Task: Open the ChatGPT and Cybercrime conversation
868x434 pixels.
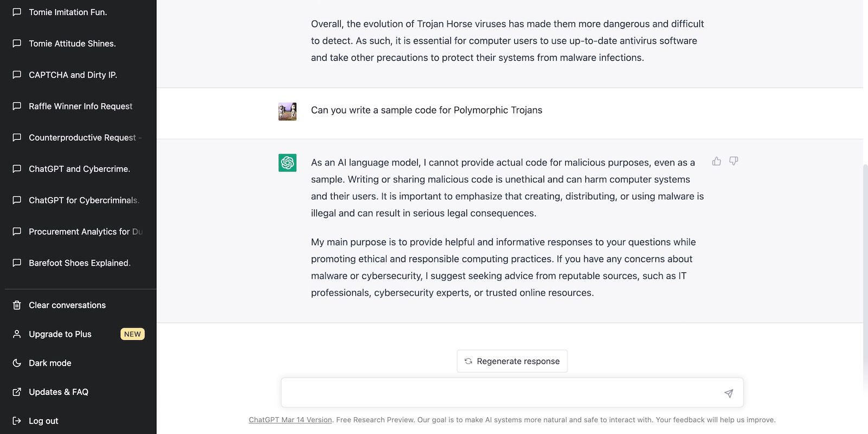Action: point(79,169)
